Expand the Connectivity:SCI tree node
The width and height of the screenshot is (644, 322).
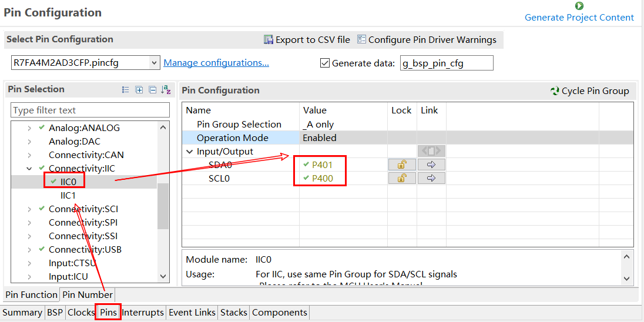point(29,209)
